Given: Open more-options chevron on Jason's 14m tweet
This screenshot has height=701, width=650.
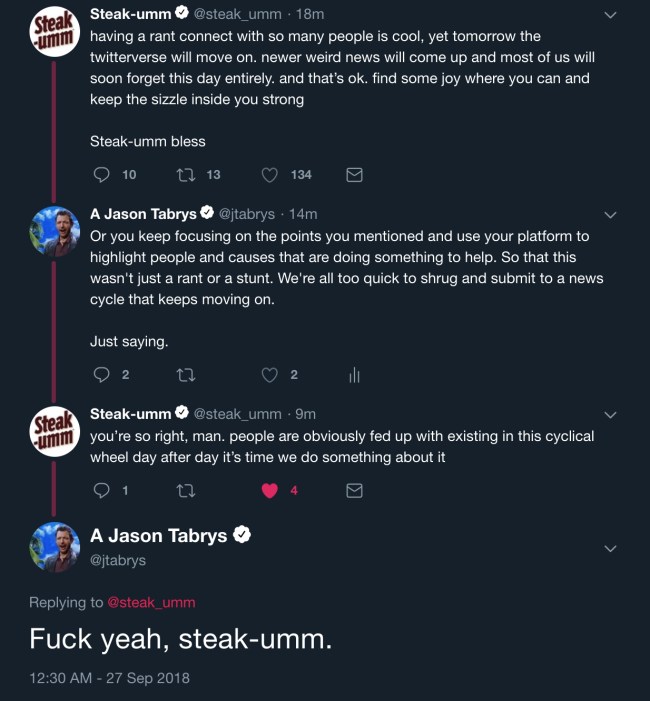Looking at the screenshot, I should click(611, 215).
